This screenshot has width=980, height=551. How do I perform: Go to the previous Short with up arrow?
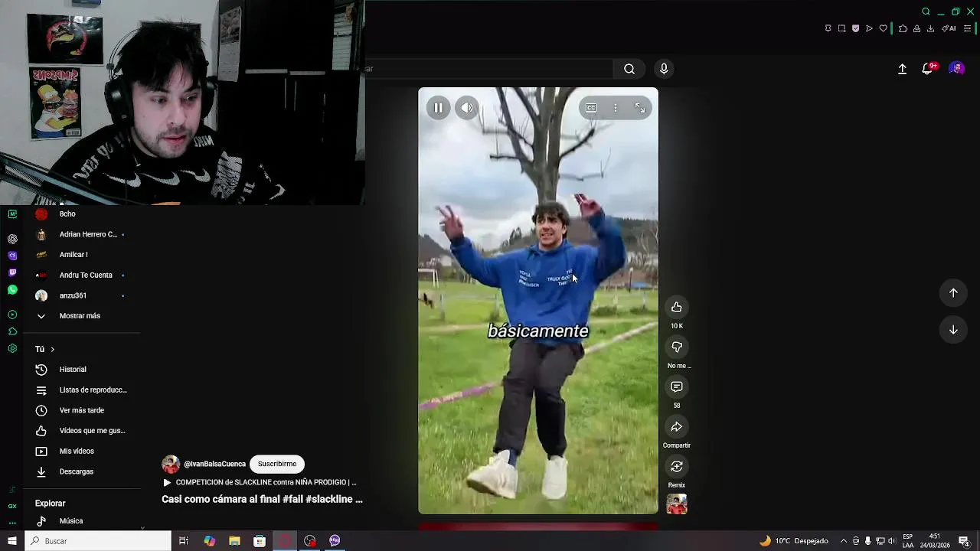[x=953, y=292]
